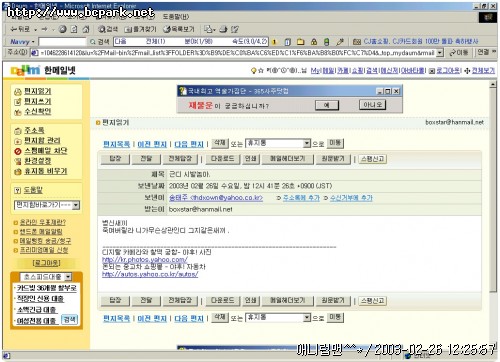
Task: Open 편지함 관리 in the sidebar
Action: (x=42, y=140)
